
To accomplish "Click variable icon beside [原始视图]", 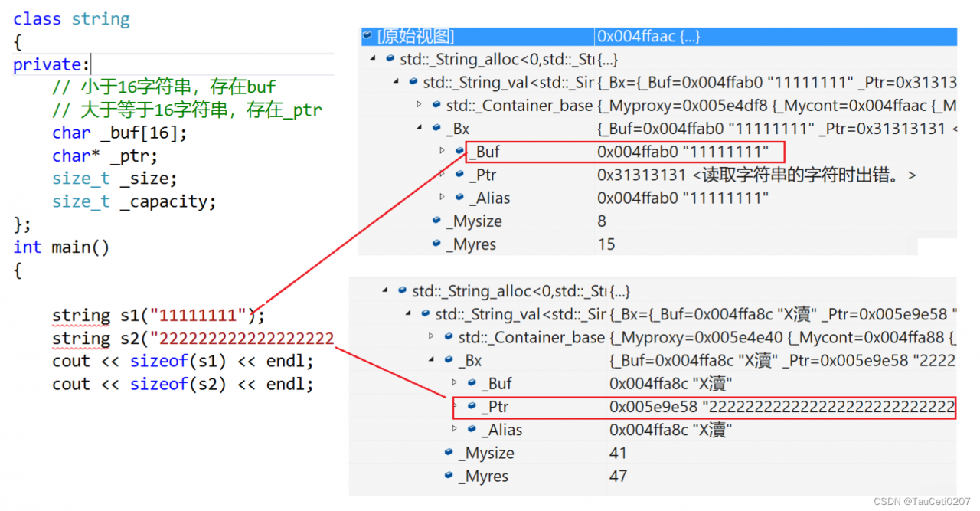I will pos(367,35).
